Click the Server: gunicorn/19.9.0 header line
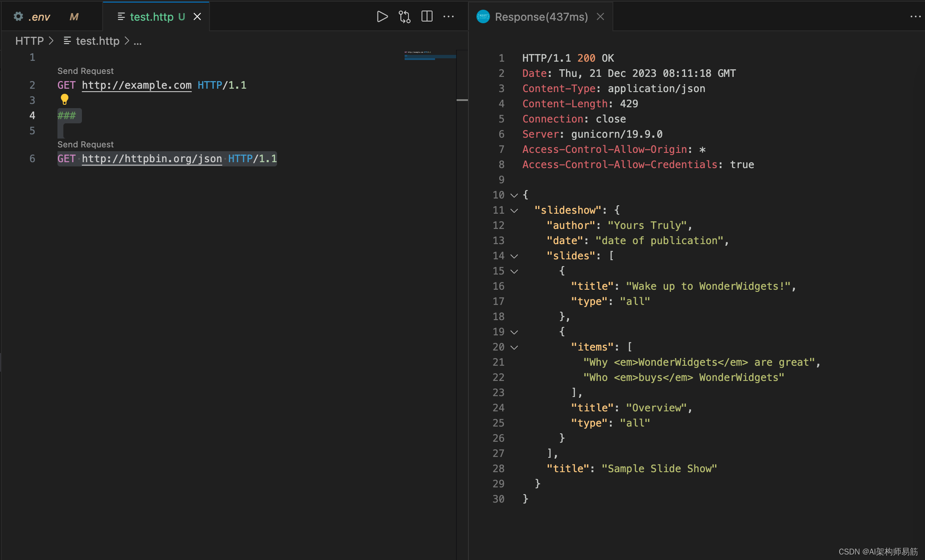Viewport: 925px width, 560px height. 592,134
